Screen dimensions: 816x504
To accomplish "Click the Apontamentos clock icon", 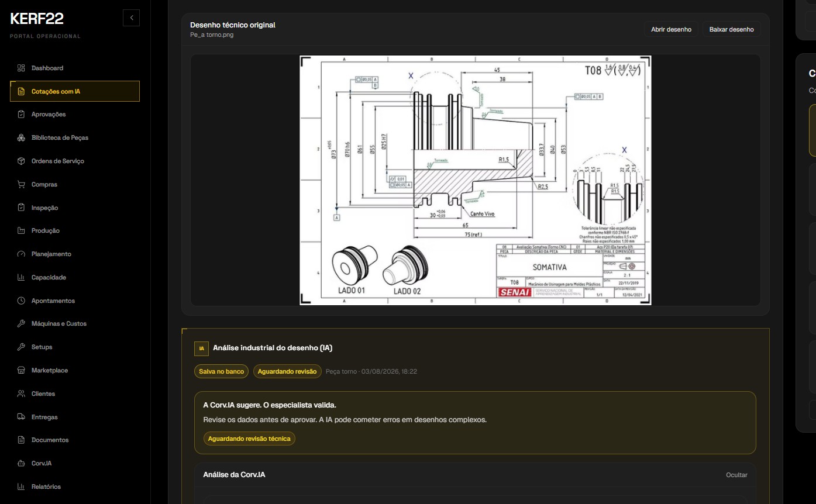I will pos(21,301).
